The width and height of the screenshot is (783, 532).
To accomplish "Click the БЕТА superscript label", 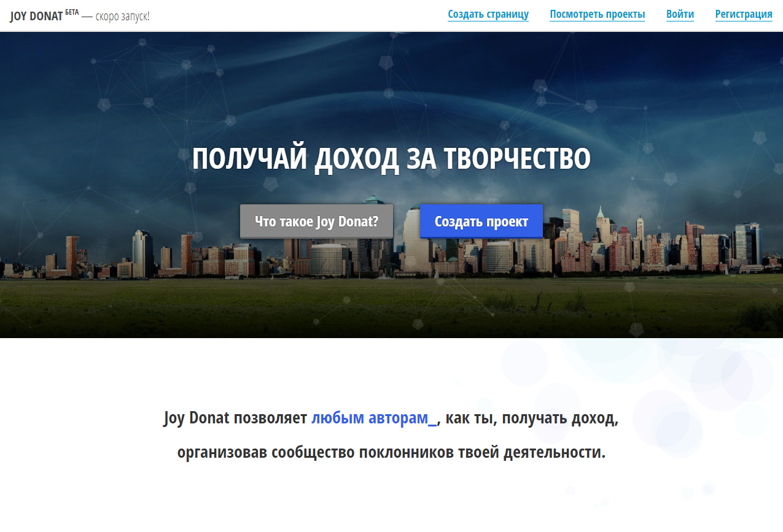I will pyautogui.click(x=72, y=12).
